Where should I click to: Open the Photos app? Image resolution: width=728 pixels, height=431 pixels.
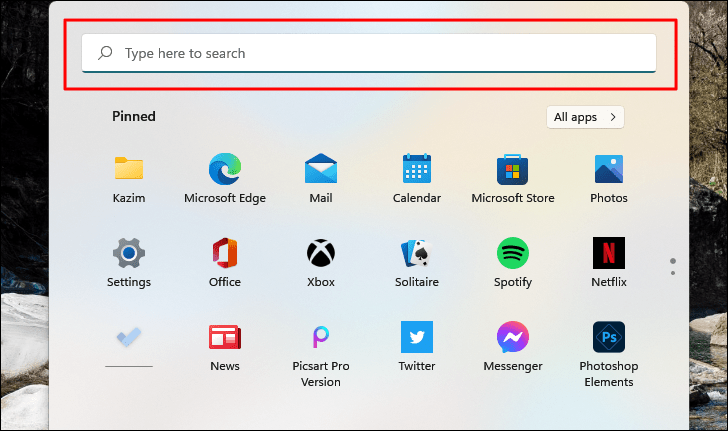coord(609,178)
